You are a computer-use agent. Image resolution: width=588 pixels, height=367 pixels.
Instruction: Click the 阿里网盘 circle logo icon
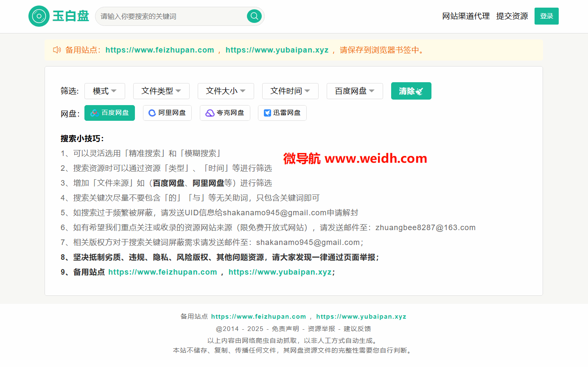(152, 113)
